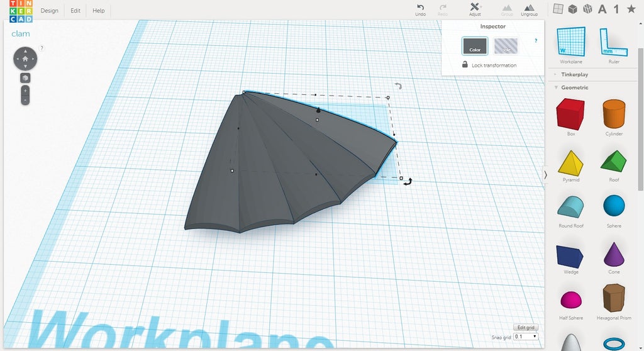Open the Inspector help question mark
This screenshot has height=351, width=644.
[x=536, y=41]
